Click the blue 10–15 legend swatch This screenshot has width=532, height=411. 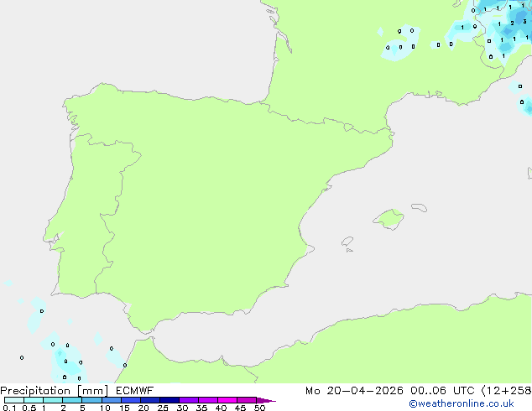coord(112,400)
